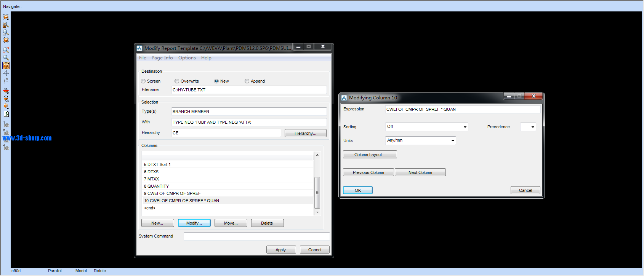Click the top box icon with dropdown arrow in left toolbar
644x276 pixels.
(x=6, y=17)
